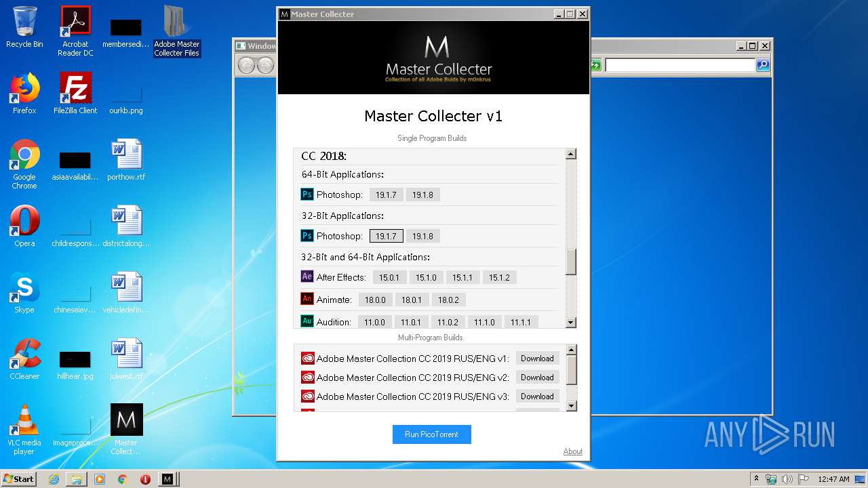Screen dimensions: 868x488
Task: Select 32-bit Photoshop version 19.1.8
Action: 422,236
